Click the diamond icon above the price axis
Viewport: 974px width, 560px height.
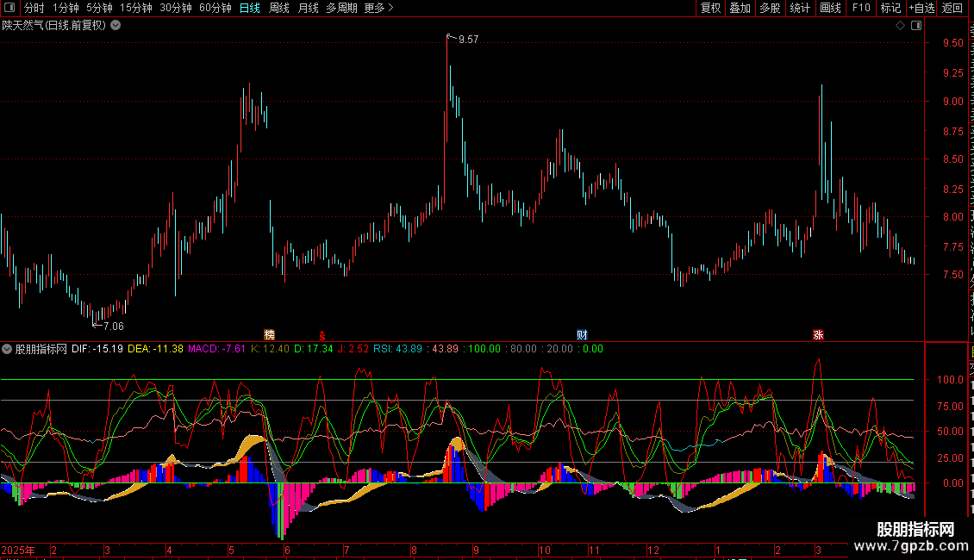tap(900, 26)
